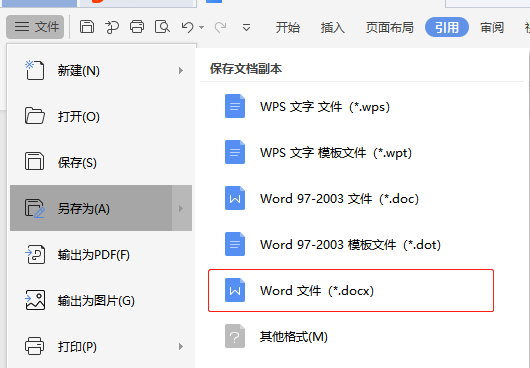This screenshot has height=368, width=530.
Task: Select the 引用 ribbon tab
Action: (x=447, y=27)
